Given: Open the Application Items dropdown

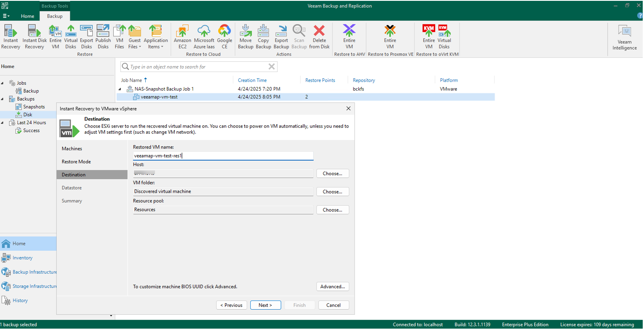Looking at the screenshot, I should 156,37.
